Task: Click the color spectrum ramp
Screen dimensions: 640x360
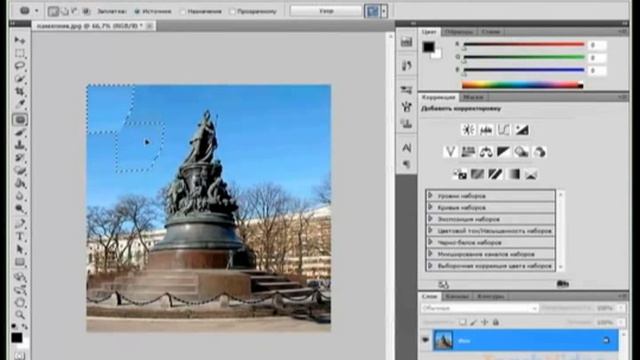Action: pos(522,85)
